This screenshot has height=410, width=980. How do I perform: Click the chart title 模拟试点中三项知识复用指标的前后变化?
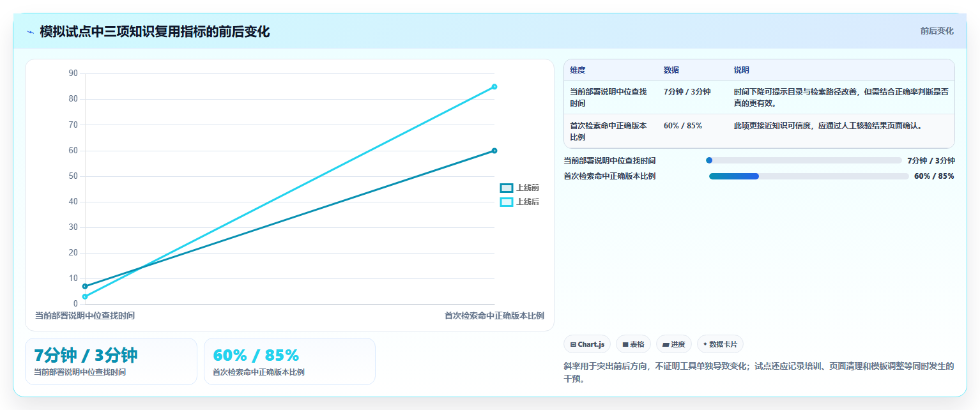(155, 32)
